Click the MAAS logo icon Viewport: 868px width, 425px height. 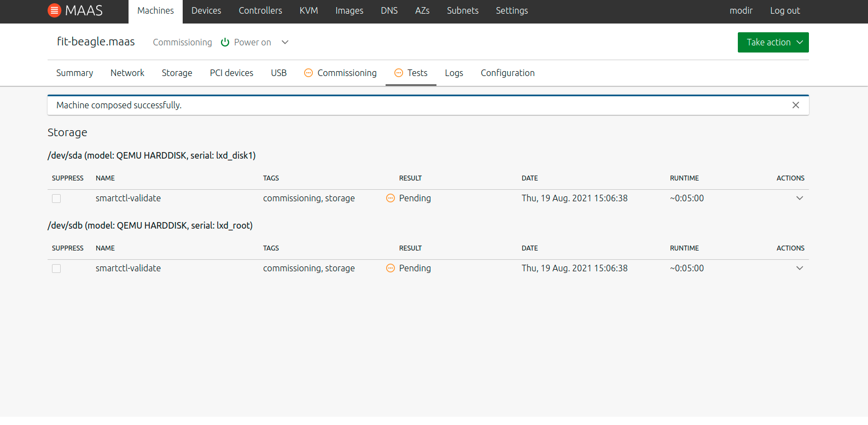[x=54, y=10]
